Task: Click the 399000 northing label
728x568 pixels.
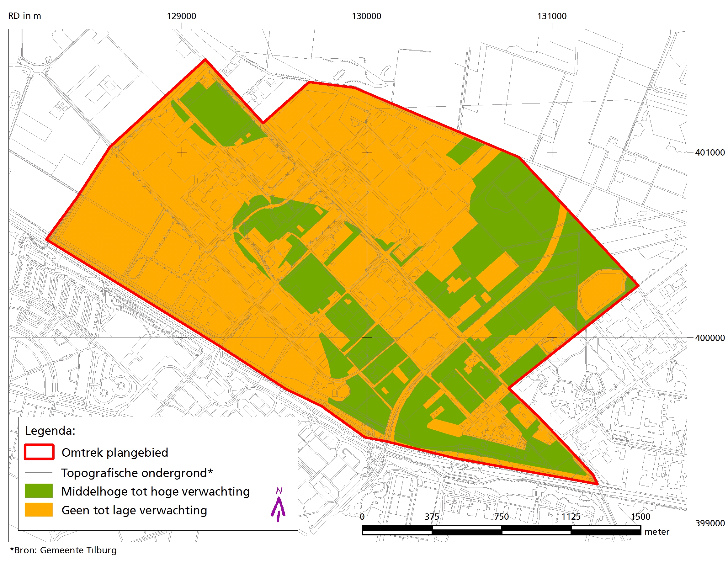Action: pos(710,523)
